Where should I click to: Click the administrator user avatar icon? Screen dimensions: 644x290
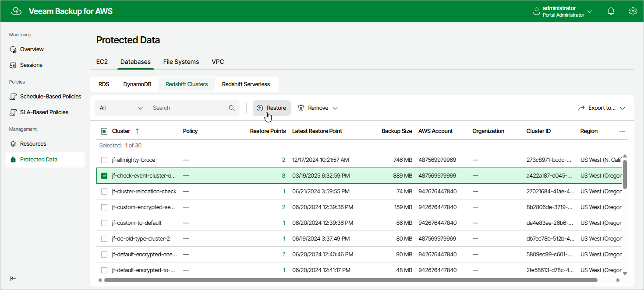[x=536, y=12]
